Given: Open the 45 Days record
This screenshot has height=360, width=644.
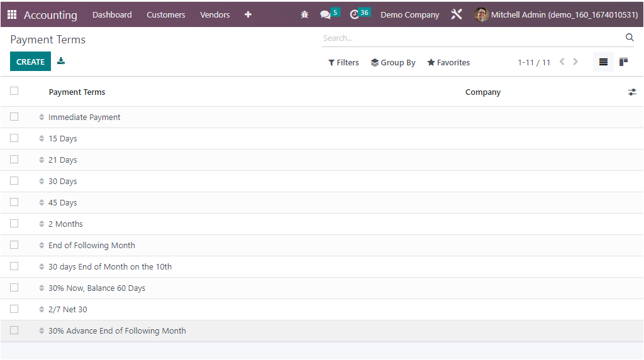Looking at the screenshot, I should click(x=63, y=203).
